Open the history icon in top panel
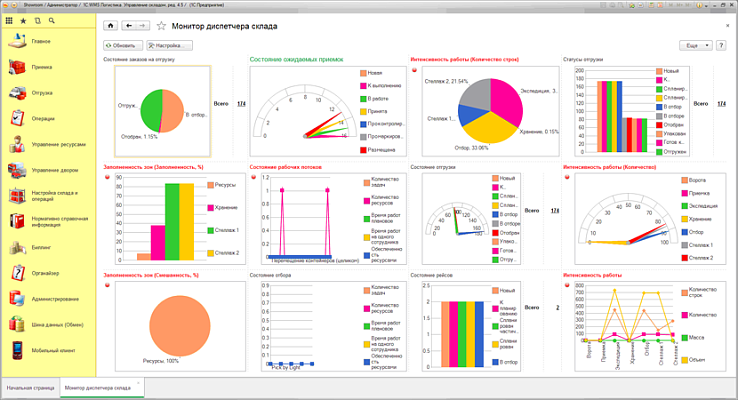The image size is (738, 400). pyautogui.click(x=37, y=20)
